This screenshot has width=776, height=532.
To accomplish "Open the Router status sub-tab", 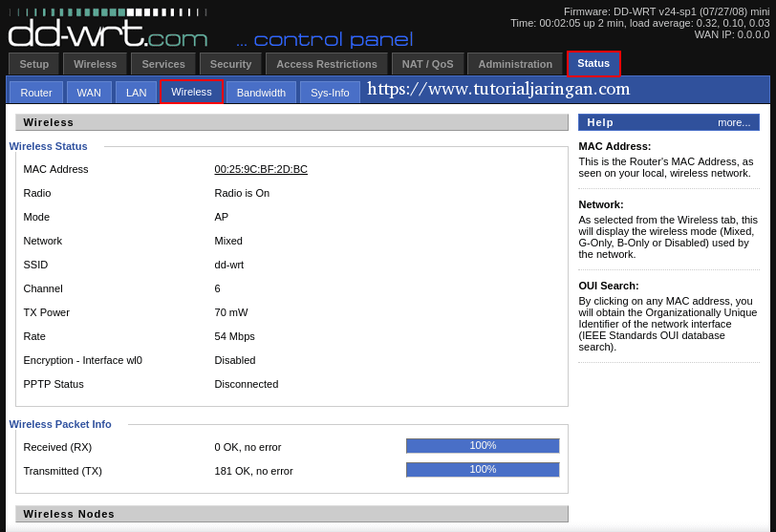I will click(x=36, y=93).
